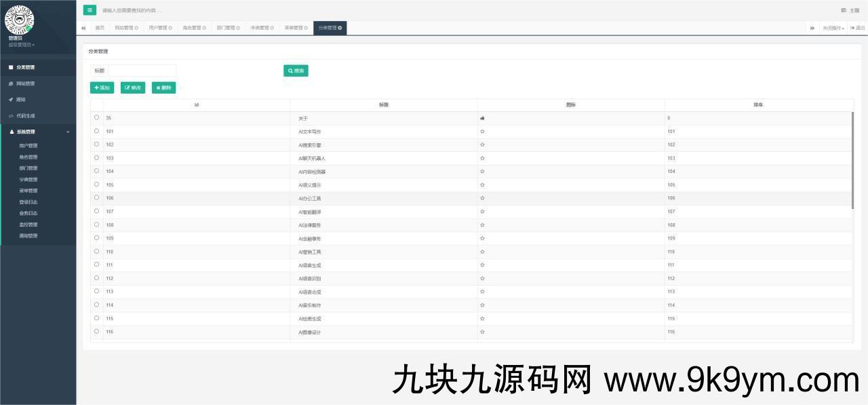Click the theme (主题) icon at top right

tap(844, 10)
